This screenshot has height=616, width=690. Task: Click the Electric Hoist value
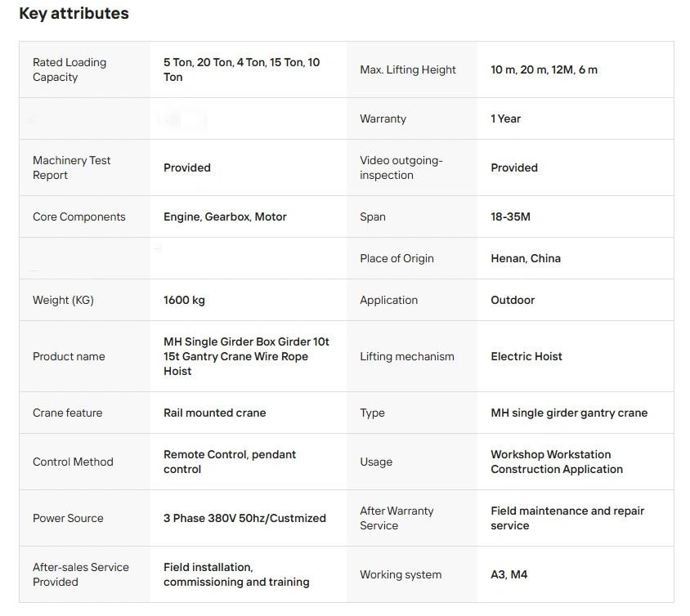(x=526, y=356)
